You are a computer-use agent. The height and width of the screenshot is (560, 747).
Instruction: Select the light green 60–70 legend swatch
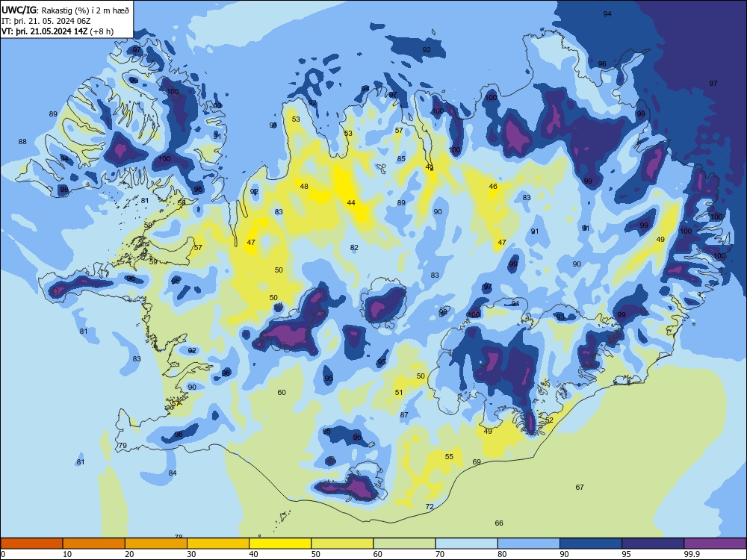click(404, 544)
